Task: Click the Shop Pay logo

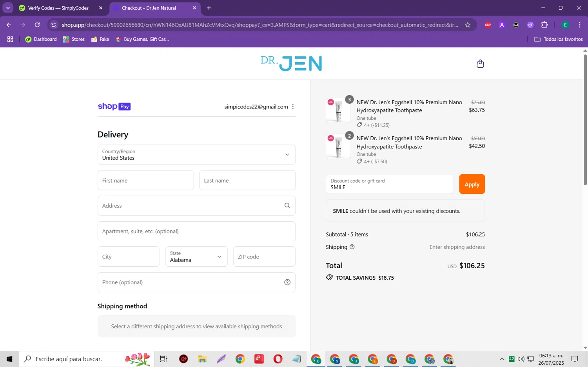Action: coord(114,107)
